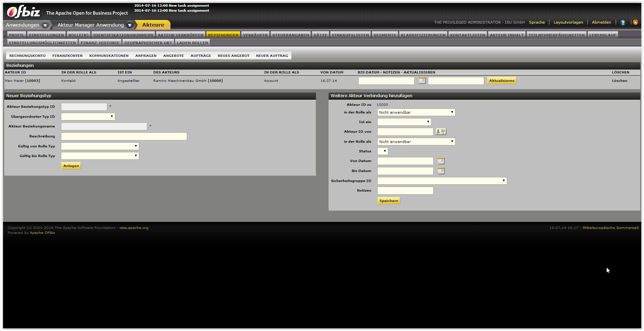Image resolution: width=644 pixels, height=331 pixels.
Task: Click the orange collapse arrow icon in header
Action: coord(635,22)
